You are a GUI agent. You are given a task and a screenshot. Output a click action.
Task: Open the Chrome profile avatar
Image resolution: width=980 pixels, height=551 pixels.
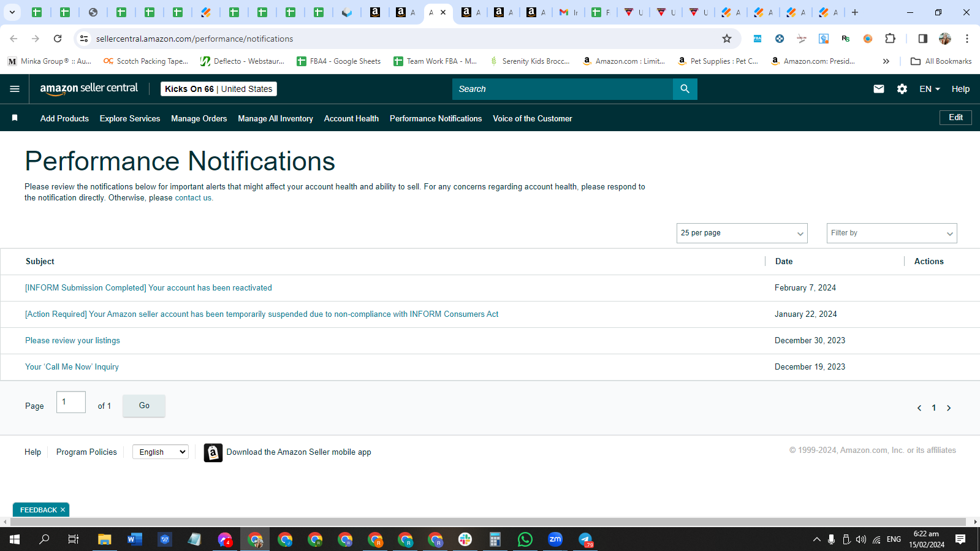(x=944, y=39)
